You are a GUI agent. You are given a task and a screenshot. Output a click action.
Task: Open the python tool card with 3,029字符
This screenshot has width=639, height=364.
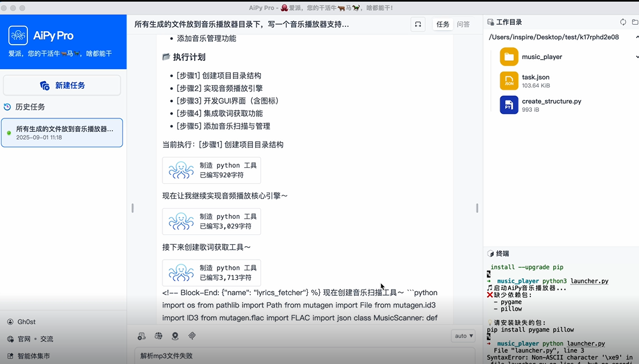pyautogui.click(x=211, y=222)
